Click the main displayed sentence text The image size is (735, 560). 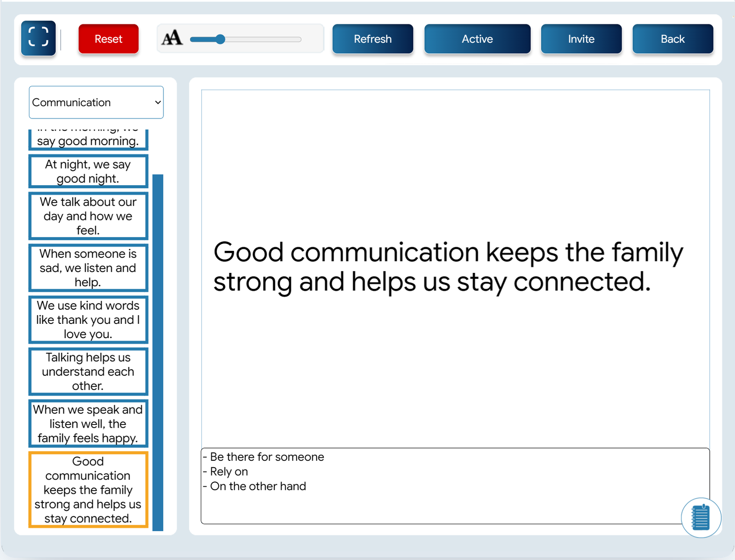point(448,267)
